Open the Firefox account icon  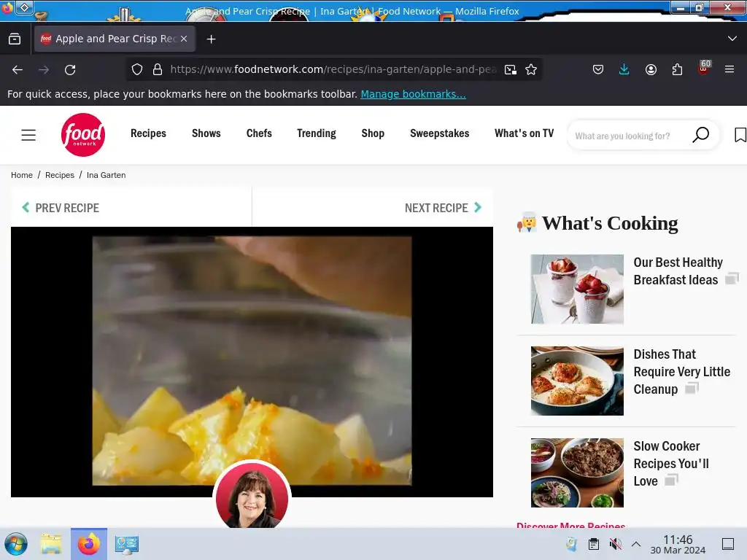point(651,69)
